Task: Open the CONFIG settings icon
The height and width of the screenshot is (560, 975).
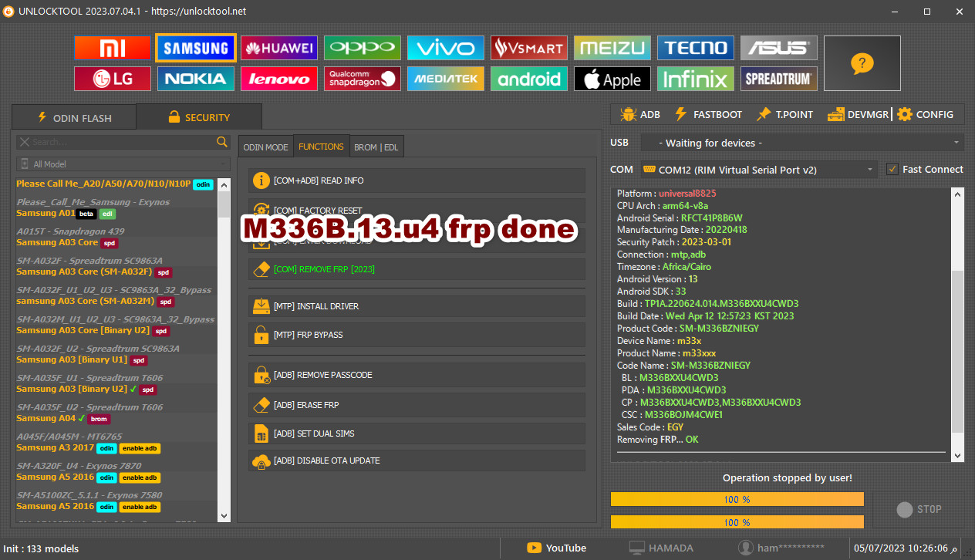Action: click(925, 114)
